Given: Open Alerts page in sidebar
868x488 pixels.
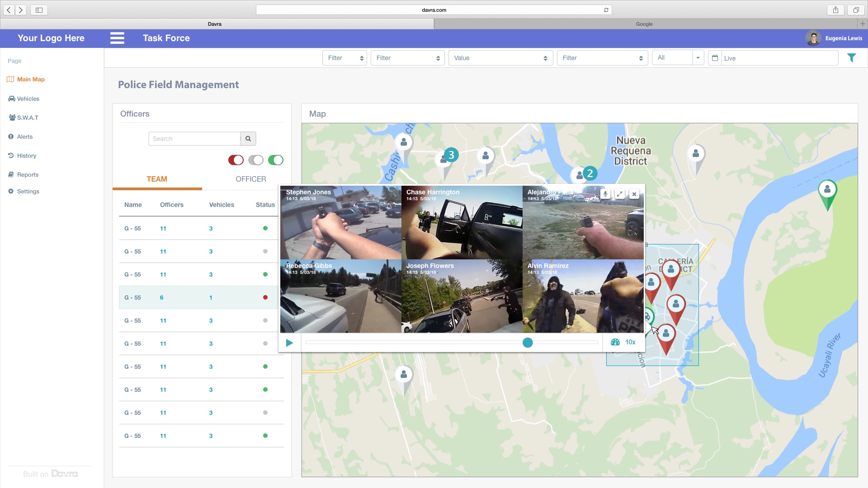Looking at the screenshot, I should click(20, 136).
